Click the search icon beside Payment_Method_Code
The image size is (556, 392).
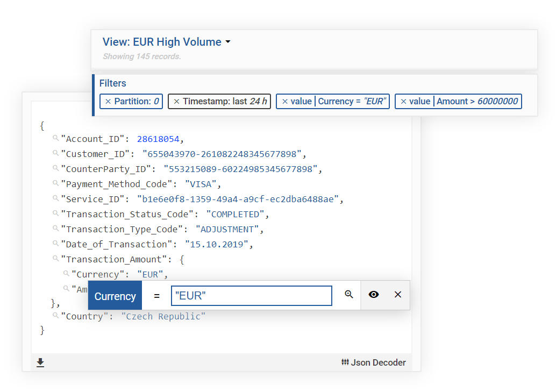click(x=56, y=183)
